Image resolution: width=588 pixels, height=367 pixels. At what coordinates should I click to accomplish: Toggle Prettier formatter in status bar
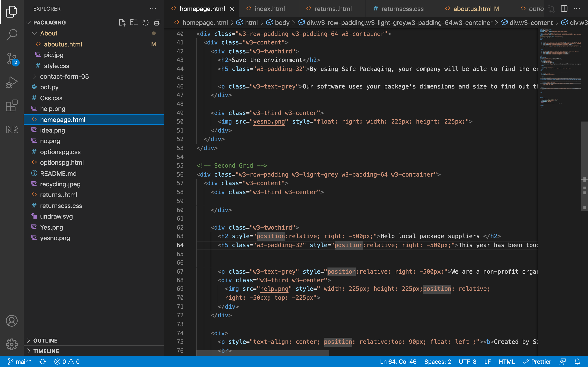coord(537,362)
